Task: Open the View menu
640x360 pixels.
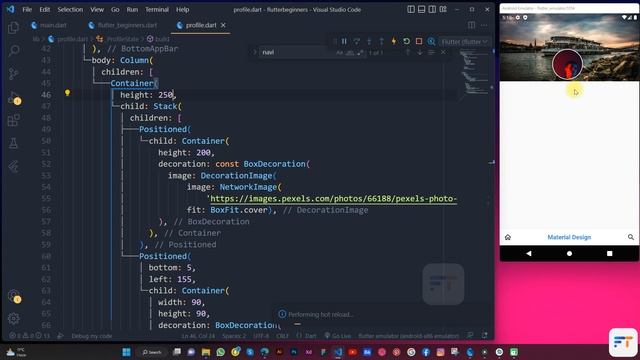Action: pyautogui.click(x=97, y=9)
